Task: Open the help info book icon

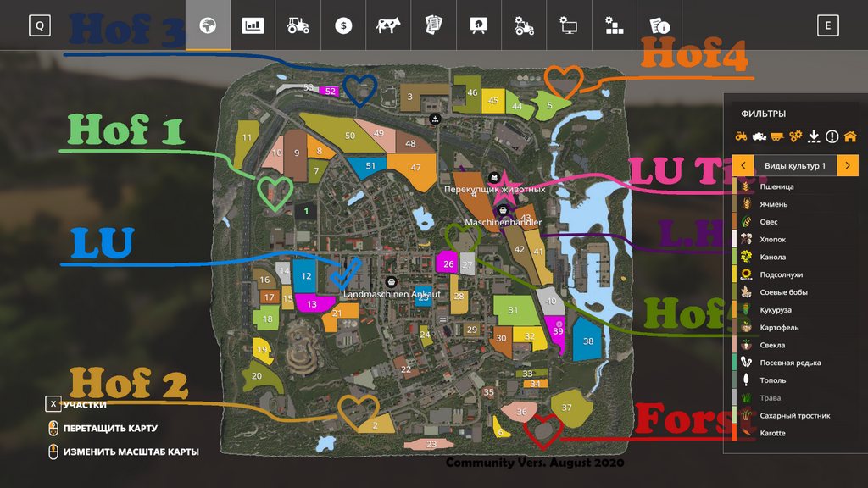Action: [x=659, y=25]
